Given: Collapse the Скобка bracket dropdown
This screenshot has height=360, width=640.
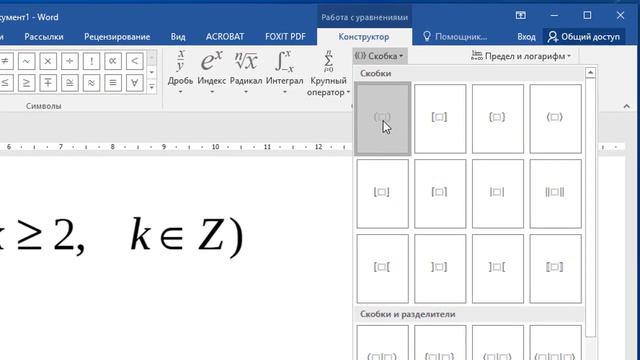Looking at the screenshot, I should coord(380,56).
